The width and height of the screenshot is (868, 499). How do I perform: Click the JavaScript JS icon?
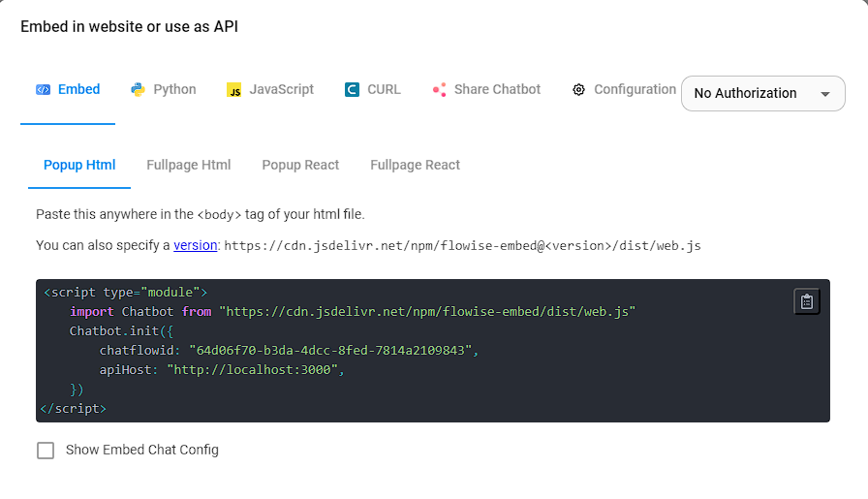tap(234, 90)
